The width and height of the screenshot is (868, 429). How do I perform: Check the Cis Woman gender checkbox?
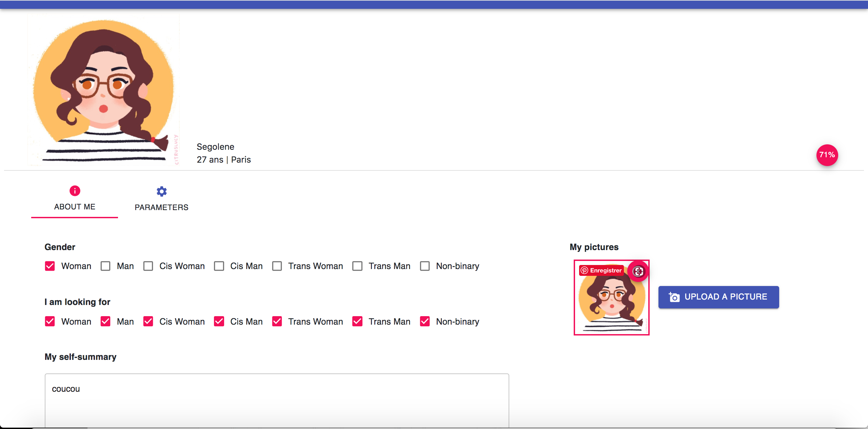pos(148,266)
